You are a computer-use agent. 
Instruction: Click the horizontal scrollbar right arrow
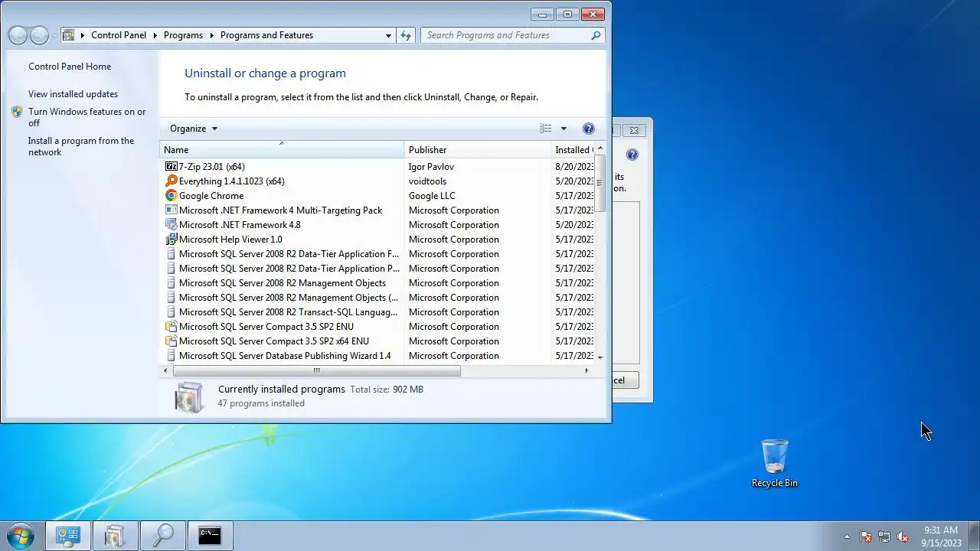click(586, 370)
